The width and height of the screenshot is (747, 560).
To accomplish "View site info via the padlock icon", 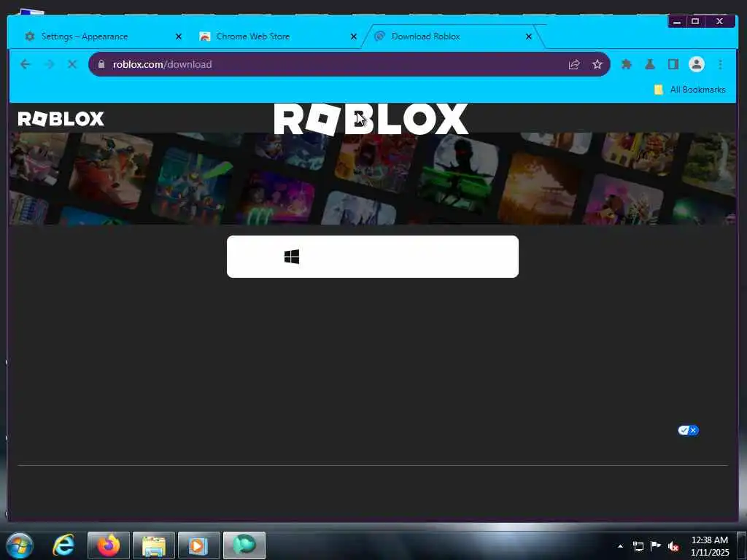I will click(101, 64).
